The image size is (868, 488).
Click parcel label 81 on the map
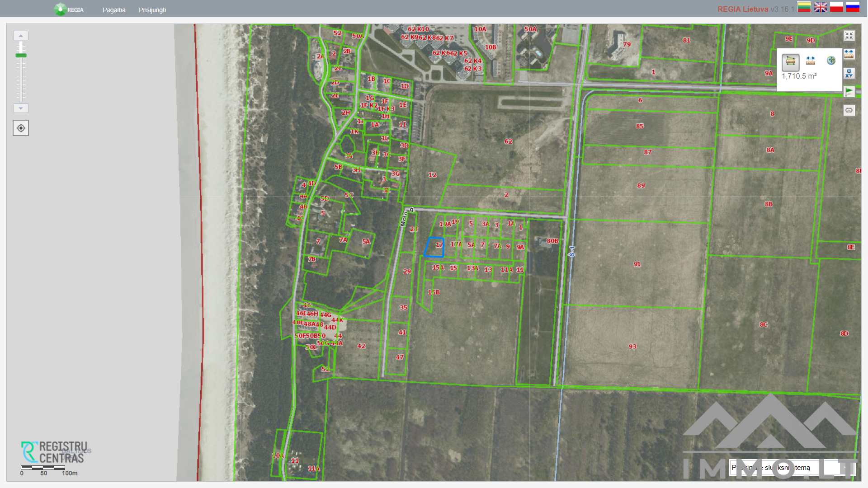[x=687, y=41]
